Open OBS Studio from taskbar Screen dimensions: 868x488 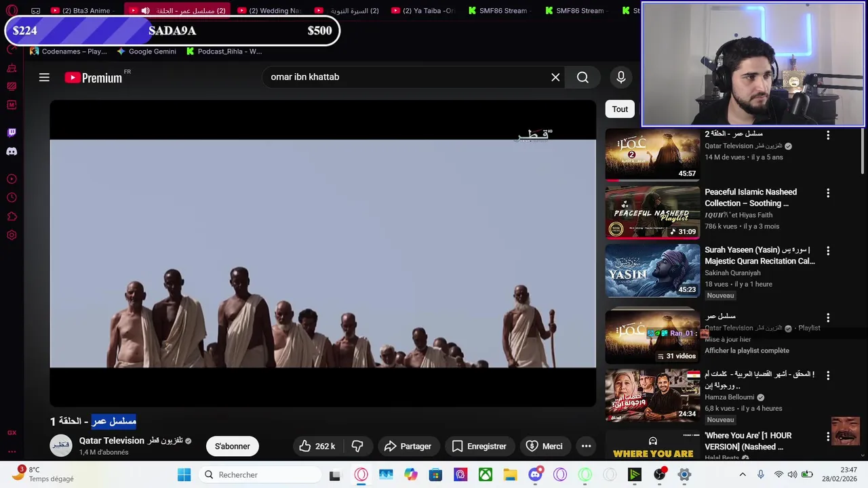[659, 475]
